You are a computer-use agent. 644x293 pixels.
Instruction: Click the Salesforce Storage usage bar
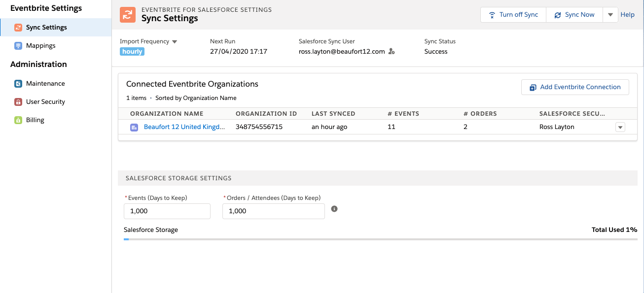pos(380,239)
